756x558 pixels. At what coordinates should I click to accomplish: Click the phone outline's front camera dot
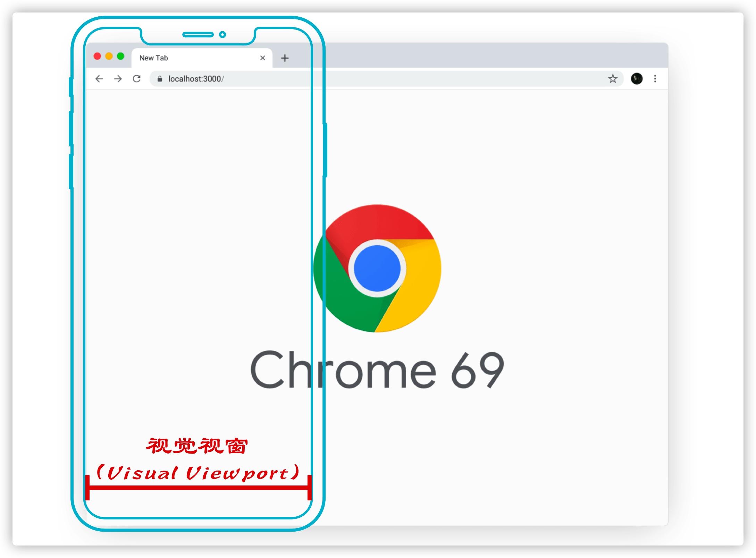(222, 34)
